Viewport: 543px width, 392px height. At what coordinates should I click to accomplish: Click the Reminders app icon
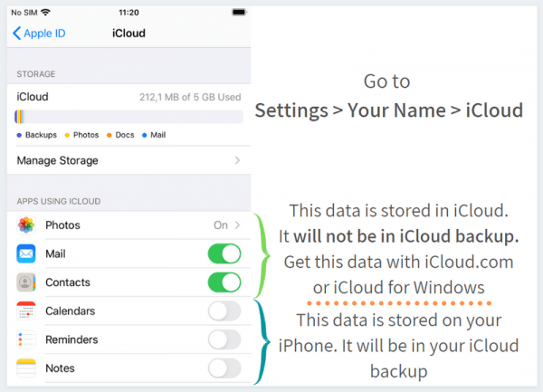[26, 339]
